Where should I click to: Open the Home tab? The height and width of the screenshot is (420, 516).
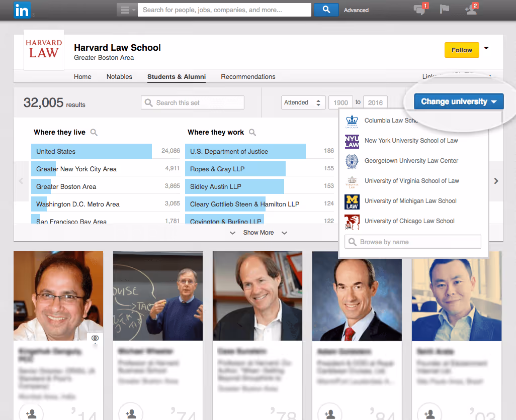[82, 76]
